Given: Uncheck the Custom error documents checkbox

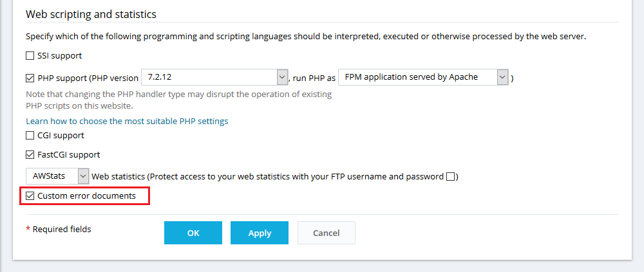Looking at the screenshot, I should point(30,195).
